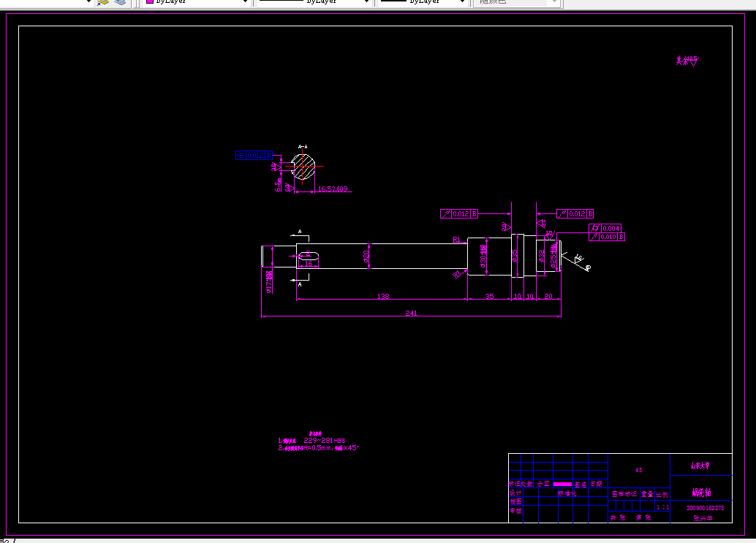
Task: Select the ø25 diameter dimension text
Action: click(x=553, y=255)
